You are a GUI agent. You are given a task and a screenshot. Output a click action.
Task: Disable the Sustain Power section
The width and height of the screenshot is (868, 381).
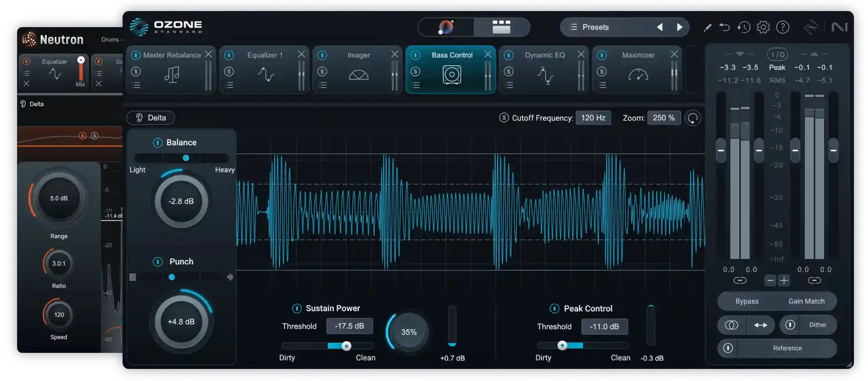(297, 309)
